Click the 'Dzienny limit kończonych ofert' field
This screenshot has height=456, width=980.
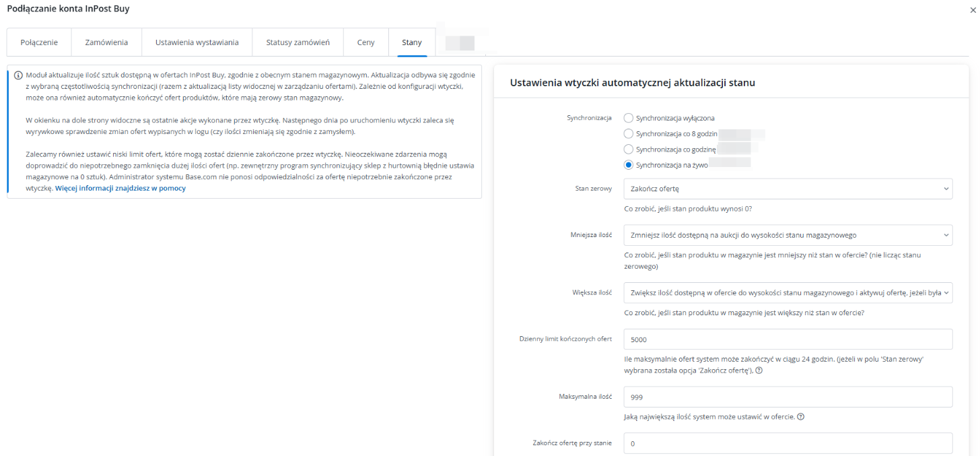[x=788, y=339]
